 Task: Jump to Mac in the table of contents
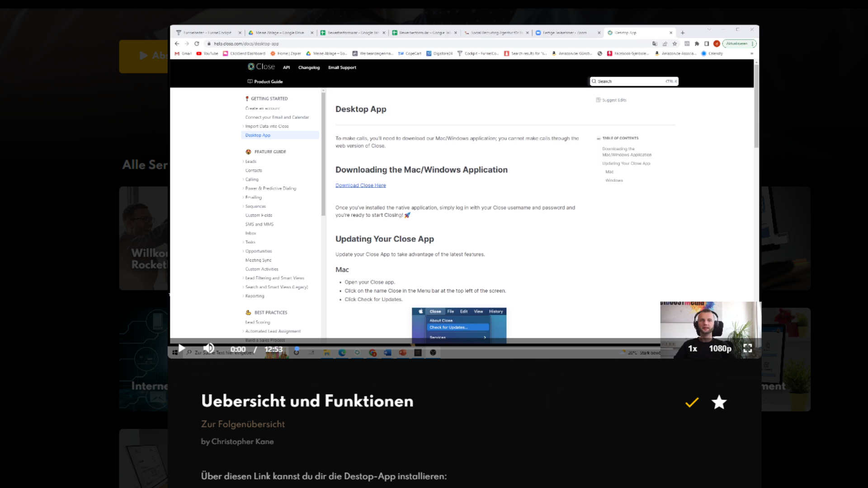609,172
